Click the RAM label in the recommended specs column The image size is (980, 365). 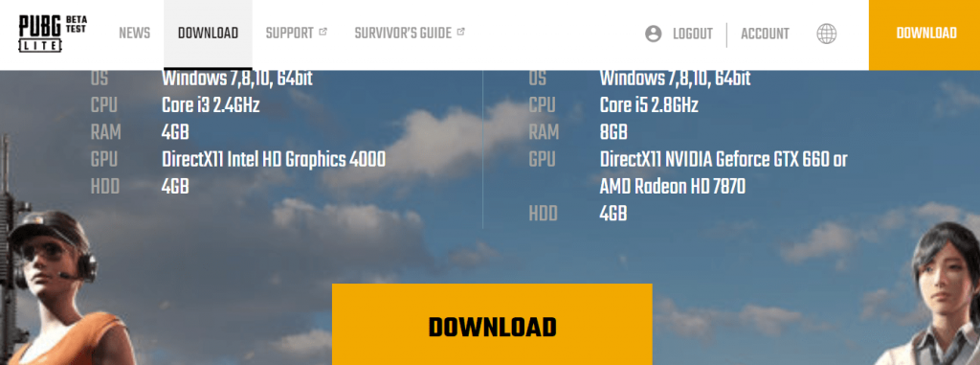click(544, 133)
